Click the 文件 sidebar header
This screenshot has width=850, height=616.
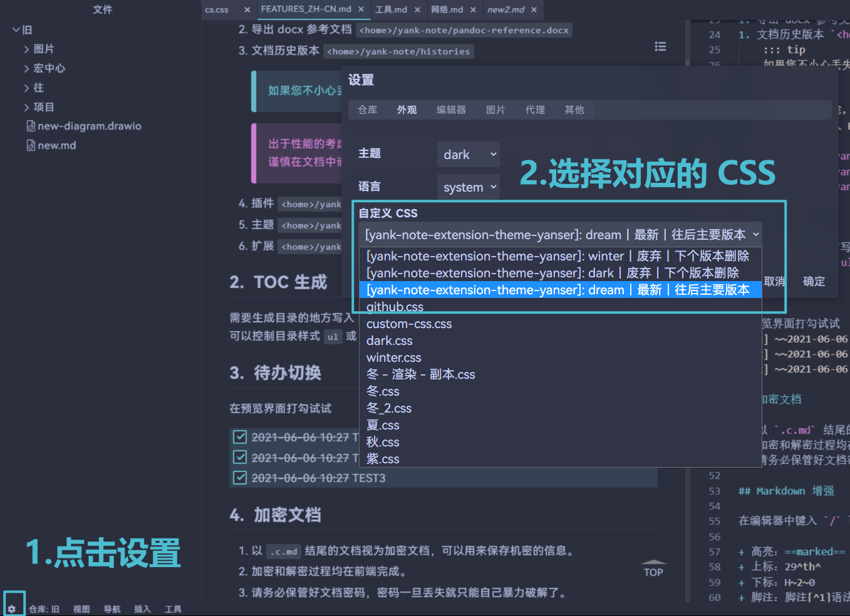pyautogui.click(x=103, y=9)
